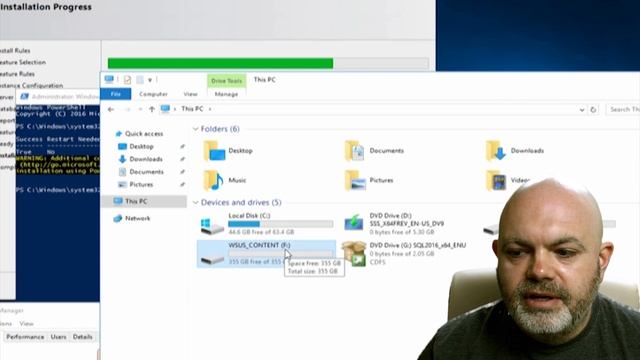Open the Pictures folder icon

click(x=355, y=180)
